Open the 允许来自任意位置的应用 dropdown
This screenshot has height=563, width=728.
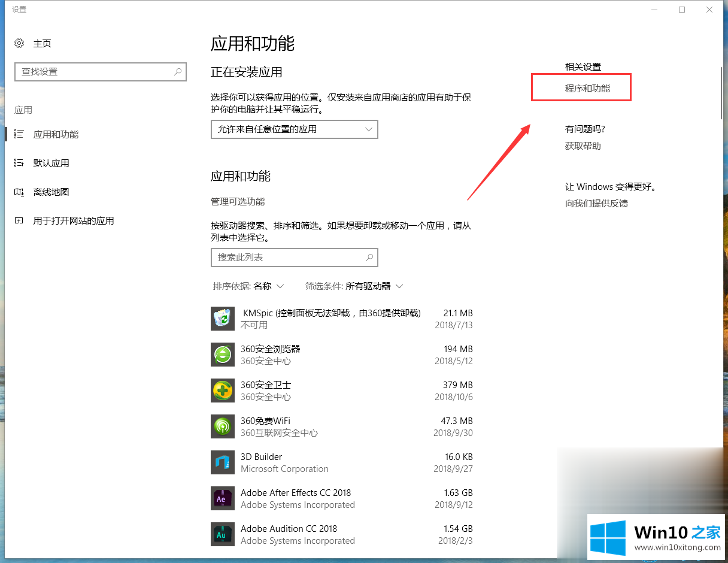coord(295,129)
